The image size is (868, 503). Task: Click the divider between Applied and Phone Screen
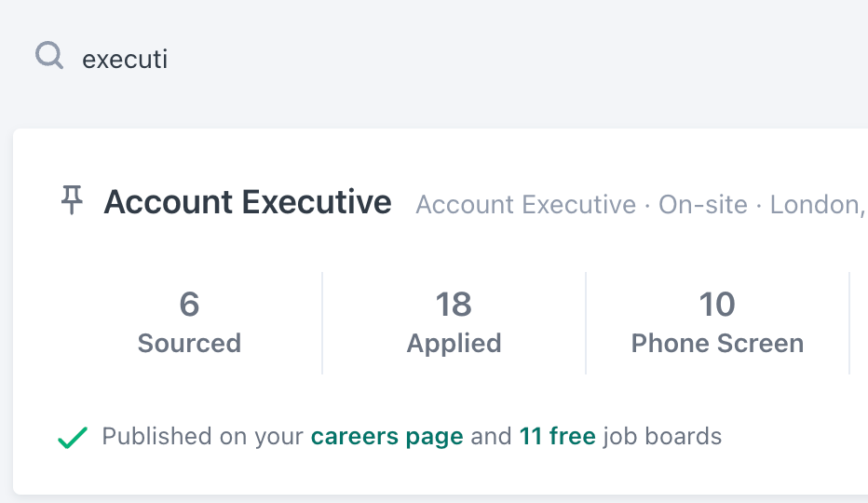pos(586,323)
